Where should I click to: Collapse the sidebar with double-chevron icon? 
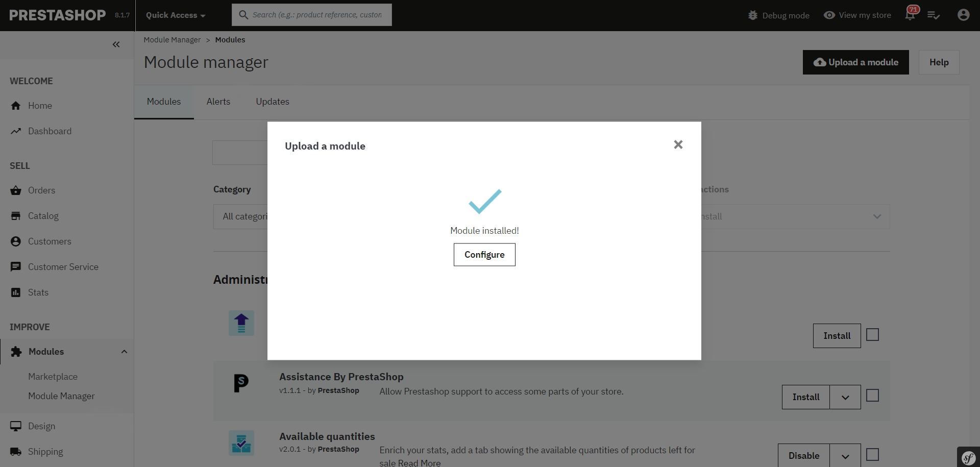click(116, 44)
